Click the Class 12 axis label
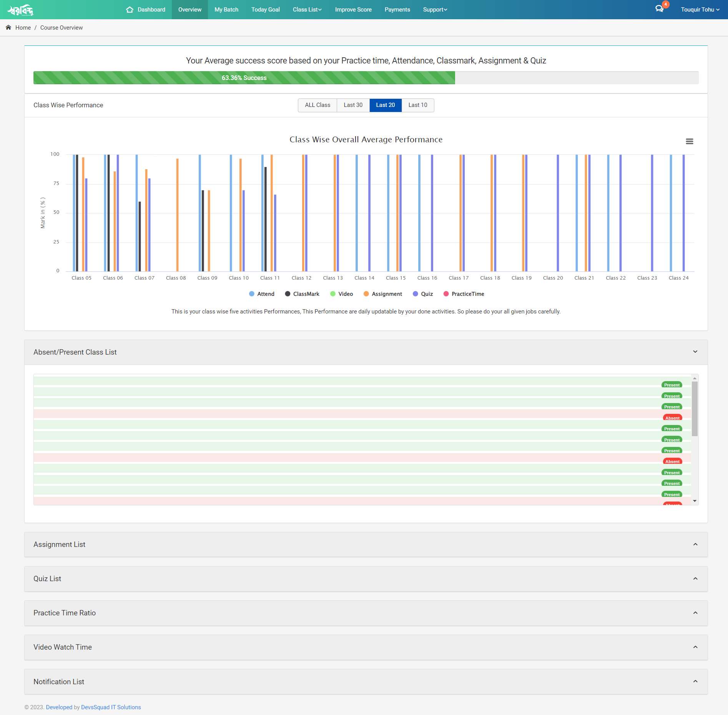This screenshot has height=715, width=728. (x=301, y=278)
